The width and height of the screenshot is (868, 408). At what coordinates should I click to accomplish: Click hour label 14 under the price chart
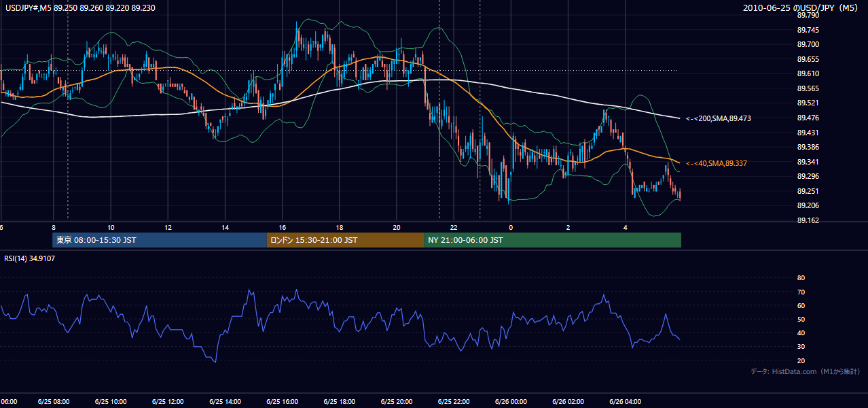click(225, 227)
